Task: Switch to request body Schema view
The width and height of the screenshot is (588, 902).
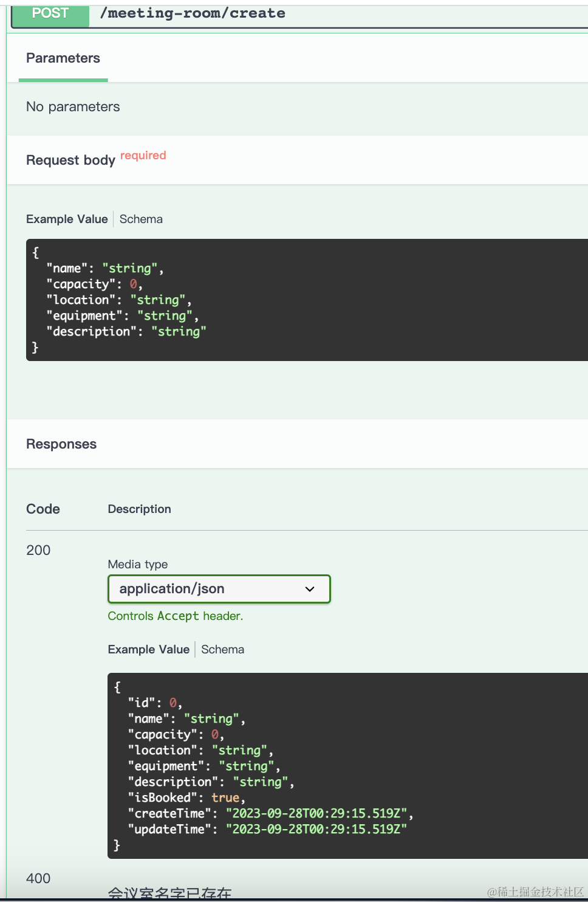Action: click(x=141, y=219)
